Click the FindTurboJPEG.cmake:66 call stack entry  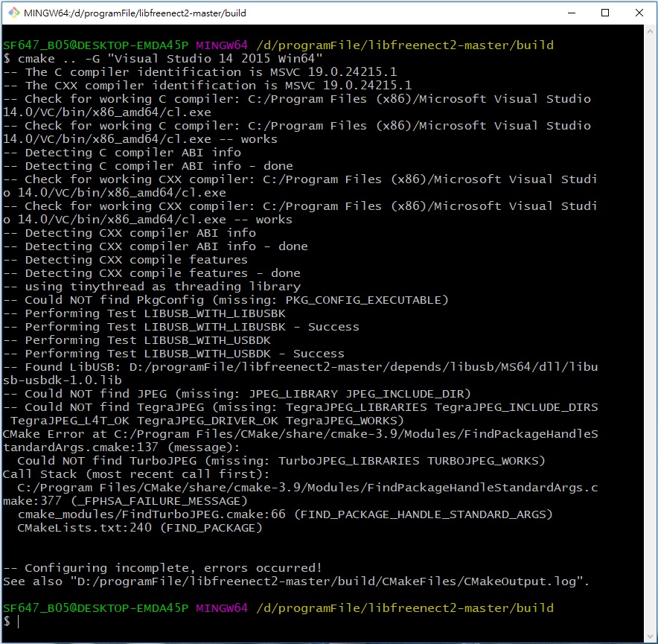pos(285,514)
